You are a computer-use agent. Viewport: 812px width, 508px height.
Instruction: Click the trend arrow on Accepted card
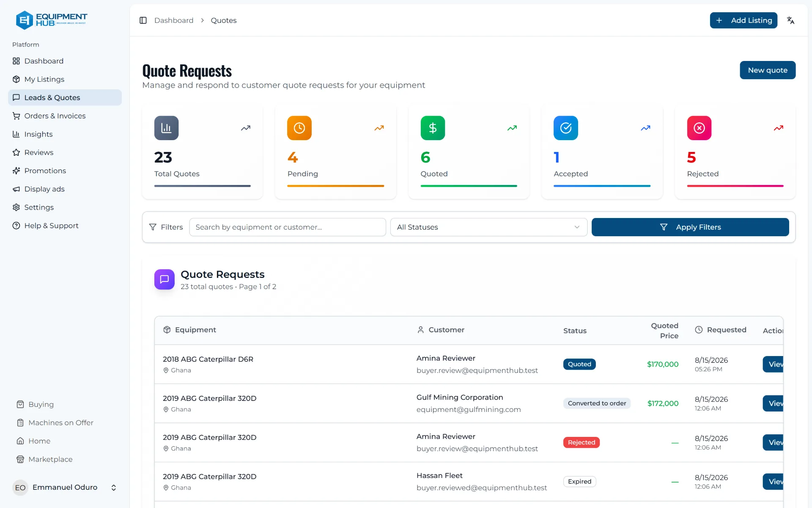645,128
